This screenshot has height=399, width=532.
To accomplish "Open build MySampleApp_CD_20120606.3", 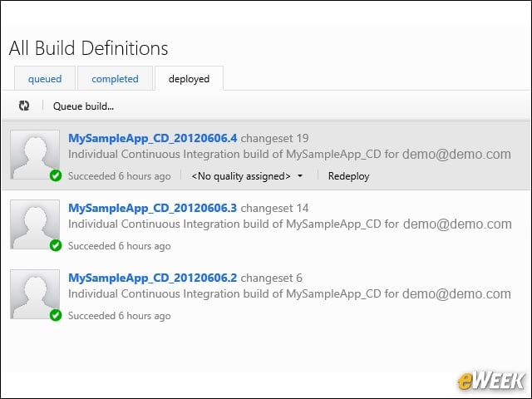I will point(153,208).
